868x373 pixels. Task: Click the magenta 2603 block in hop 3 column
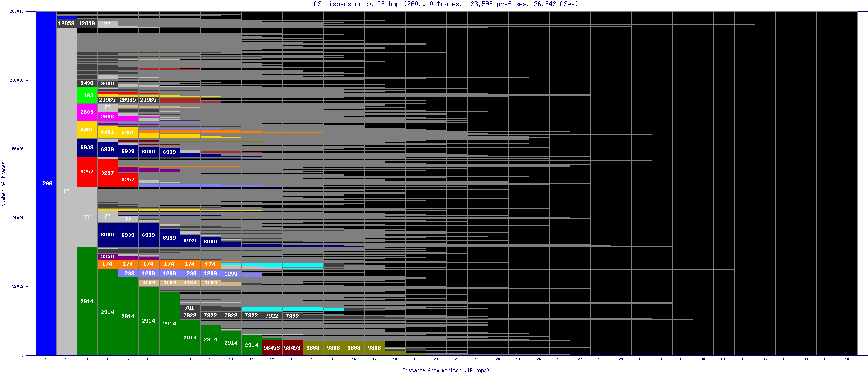[87, 112]
